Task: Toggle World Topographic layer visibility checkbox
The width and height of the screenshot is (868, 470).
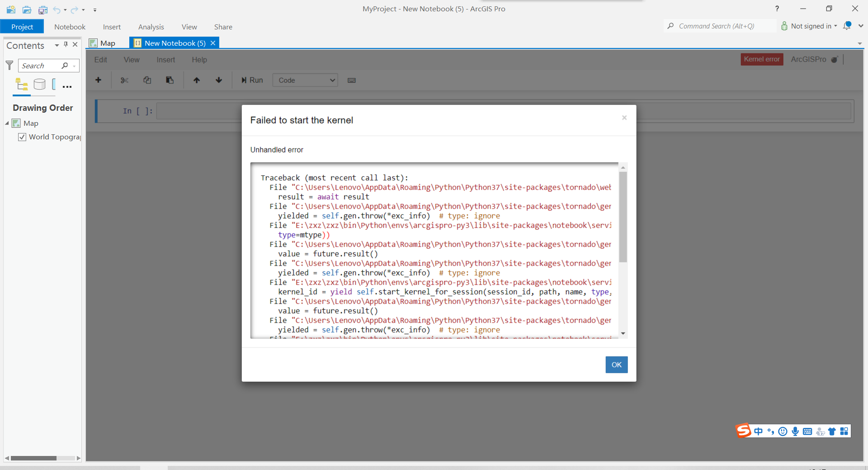Action: (22, 137)
